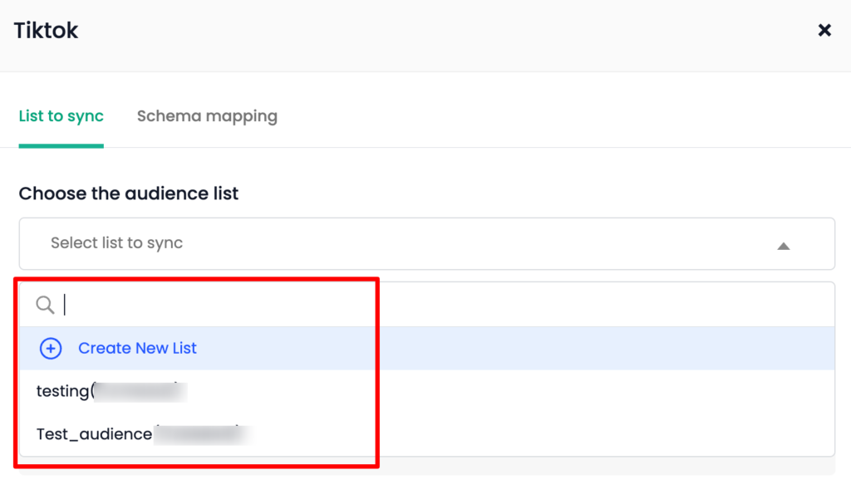The image size is (851, 504).
Task: Click the gray strip below the options list
Action: click(x=426, y=466)
